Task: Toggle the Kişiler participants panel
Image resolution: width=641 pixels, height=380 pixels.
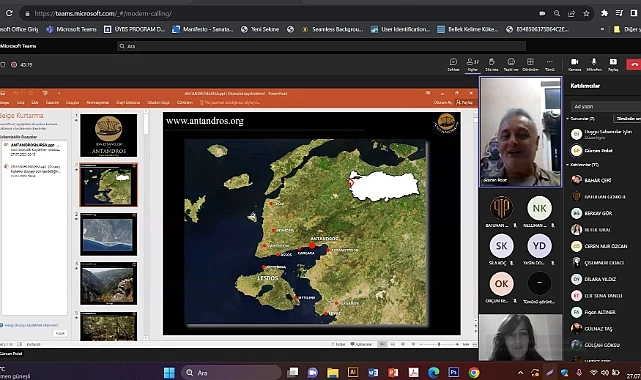Action: tap(473, 64)
